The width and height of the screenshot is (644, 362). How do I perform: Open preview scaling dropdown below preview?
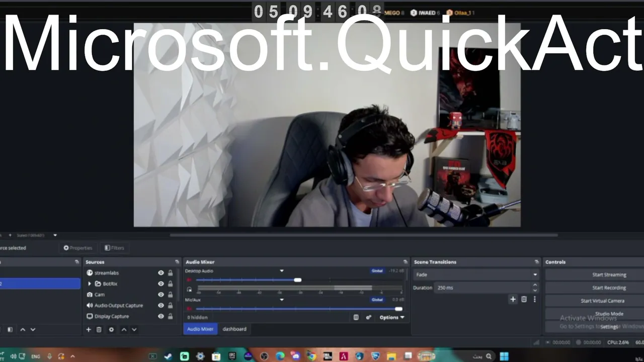tap(55, 235)
